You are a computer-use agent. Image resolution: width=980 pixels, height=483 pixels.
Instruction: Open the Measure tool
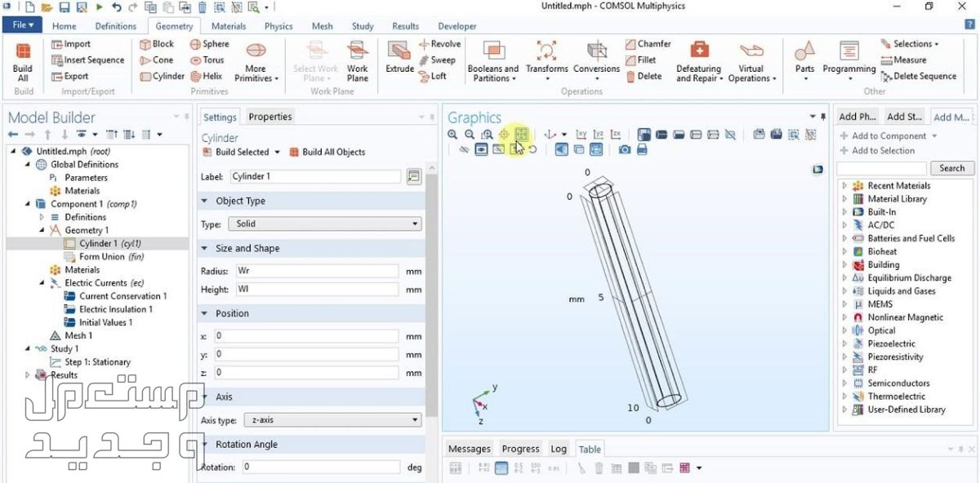[904, 60]
